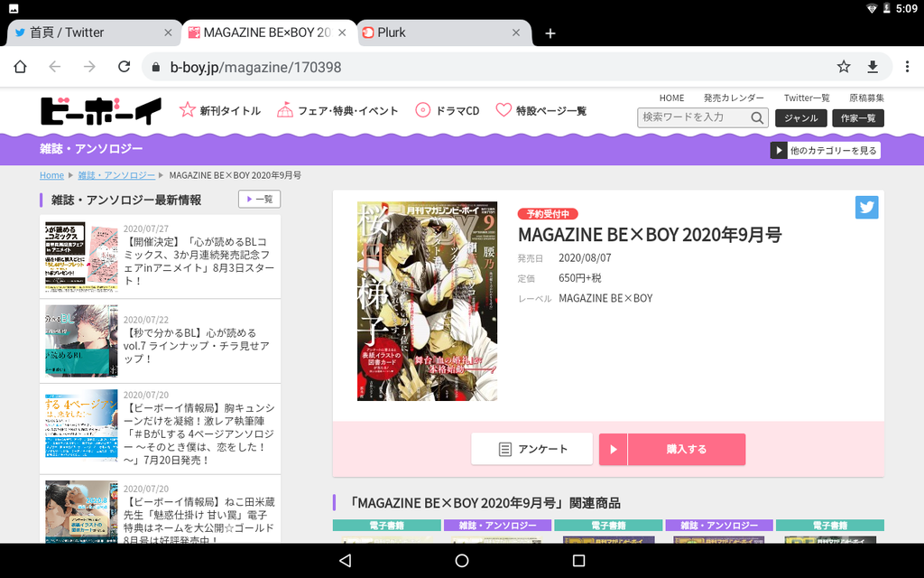Open フェア・特典・イベント menu item
This screenshot has width=924, height=578.
(337, 110)
